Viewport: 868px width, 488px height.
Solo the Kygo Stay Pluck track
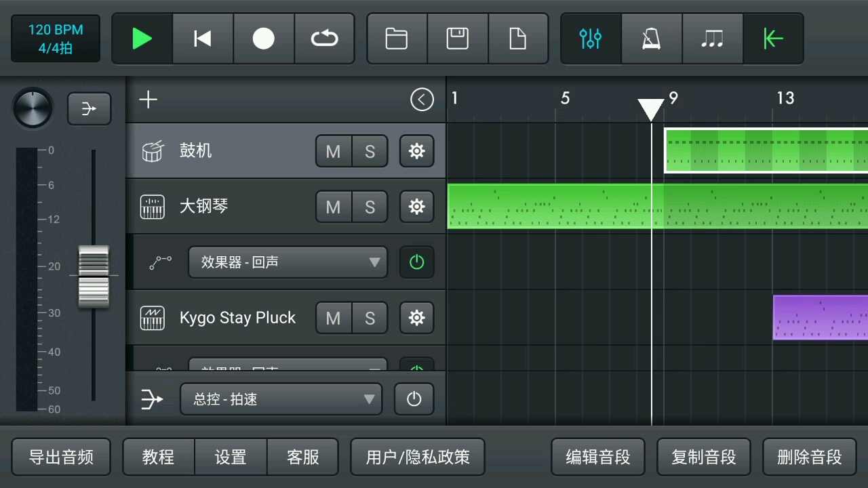pos(370,318)
